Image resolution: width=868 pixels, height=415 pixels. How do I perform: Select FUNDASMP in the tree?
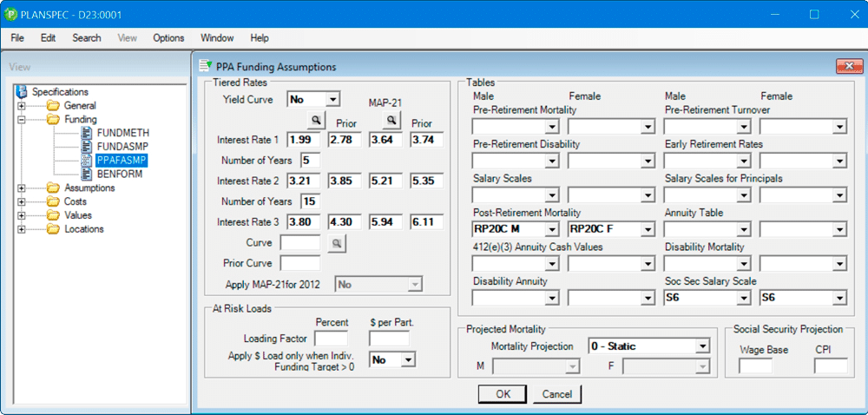(x=122, y=148)
